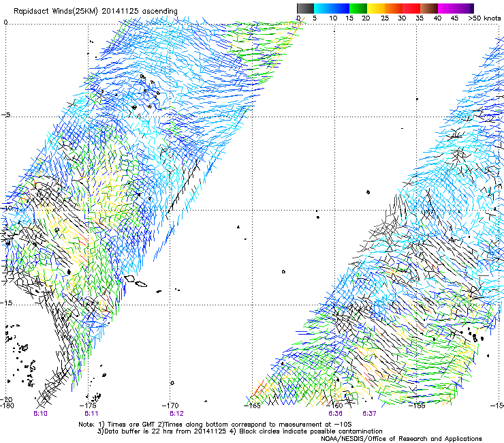504x443 pixels.
Task: Click the note line about Times are GMT
Action: coord(215,425)
